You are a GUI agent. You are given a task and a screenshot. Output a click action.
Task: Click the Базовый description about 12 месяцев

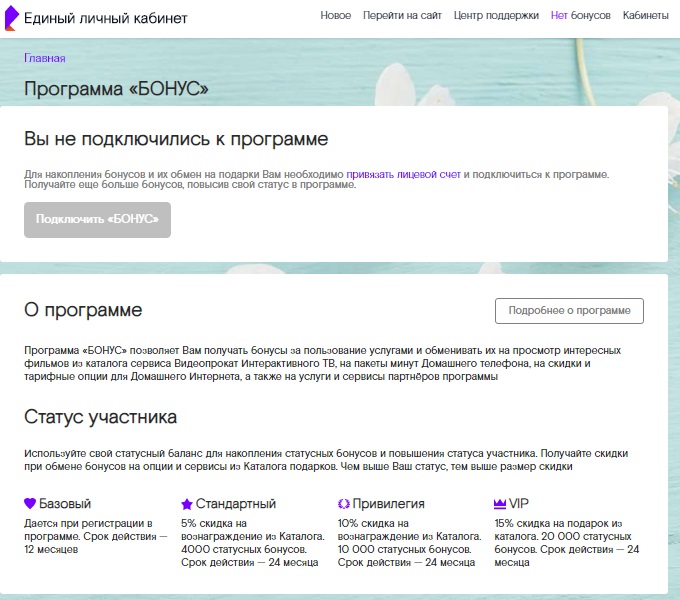click(95, 536)
